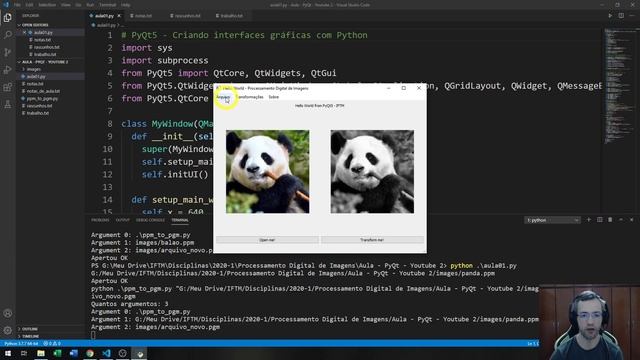Click the grayscale panda image thumbnail
This screenshot has height=360, width=640.
(372, 171)
